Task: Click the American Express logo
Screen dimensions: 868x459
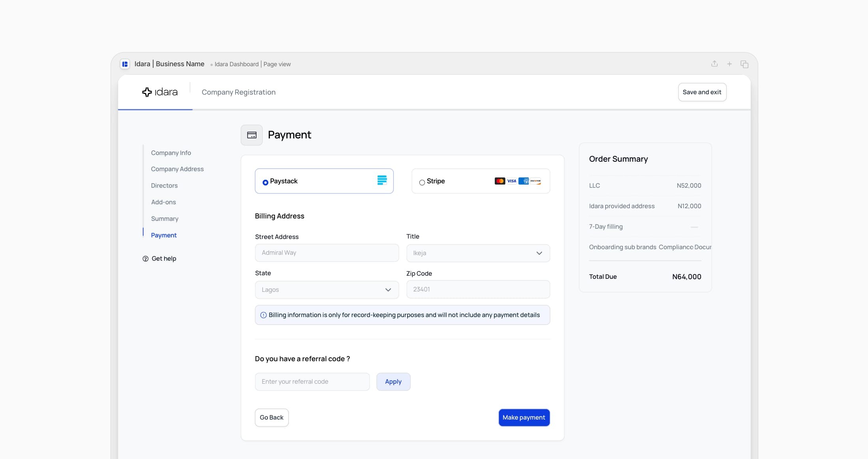Action: [x=524, y=181]
